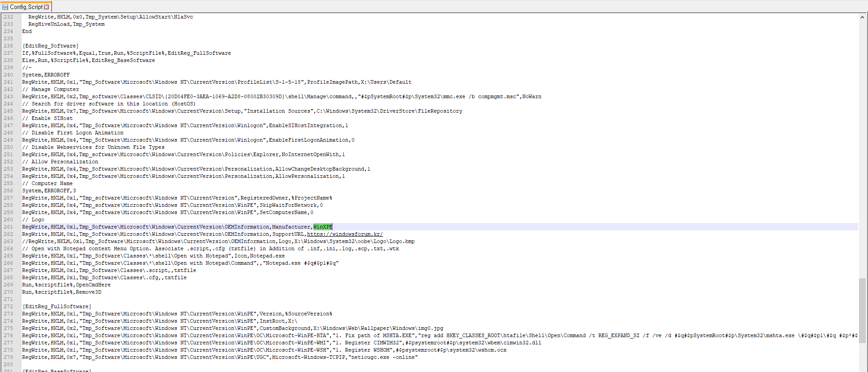Click the '// Manage Computer' comment line
The width and height of the screenshot is (868, 372).
(50, 89)
